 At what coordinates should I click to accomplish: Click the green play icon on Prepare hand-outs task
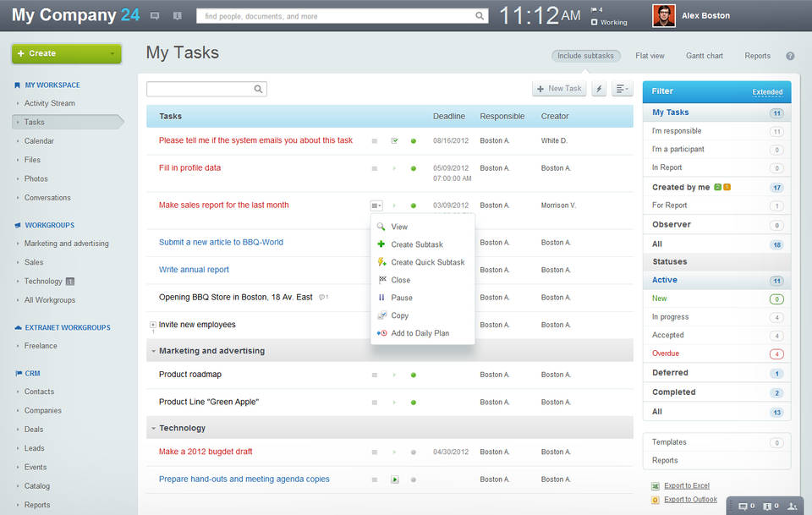[394, 479]
